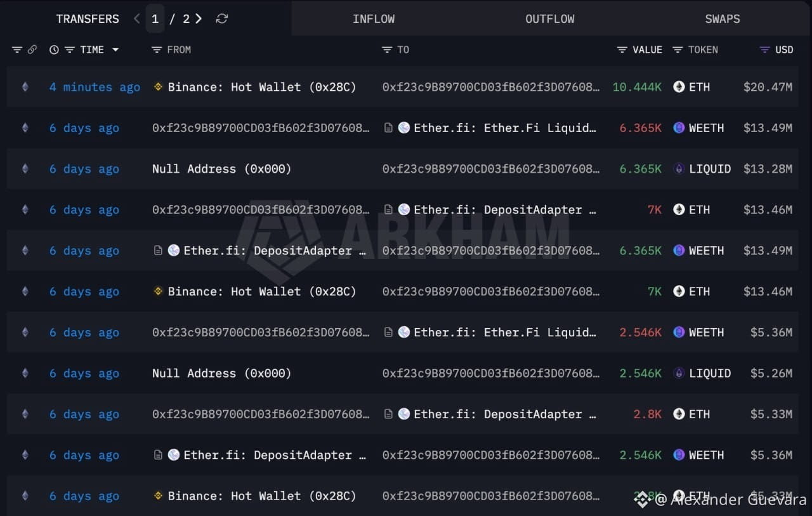
Task: Open the TIME column filter
Action: point(70,50)
